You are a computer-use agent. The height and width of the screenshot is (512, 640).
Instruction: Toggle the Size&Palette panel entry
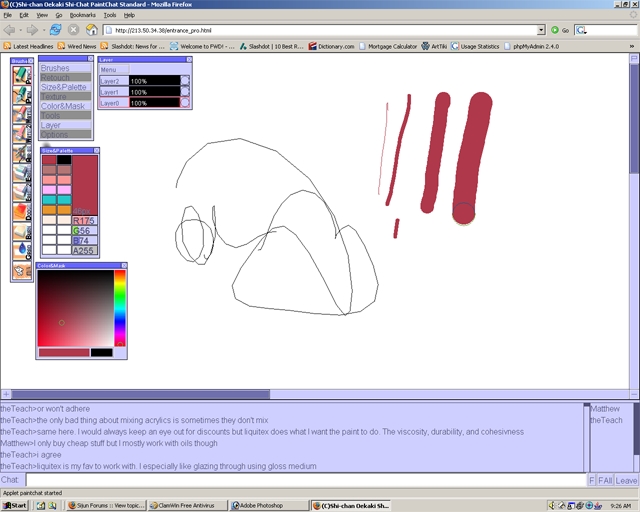click(65, 87)
